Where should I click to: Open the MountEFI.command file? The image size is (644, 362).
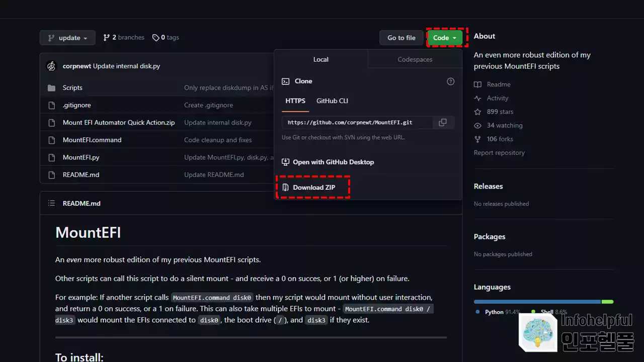click(92, 140)
